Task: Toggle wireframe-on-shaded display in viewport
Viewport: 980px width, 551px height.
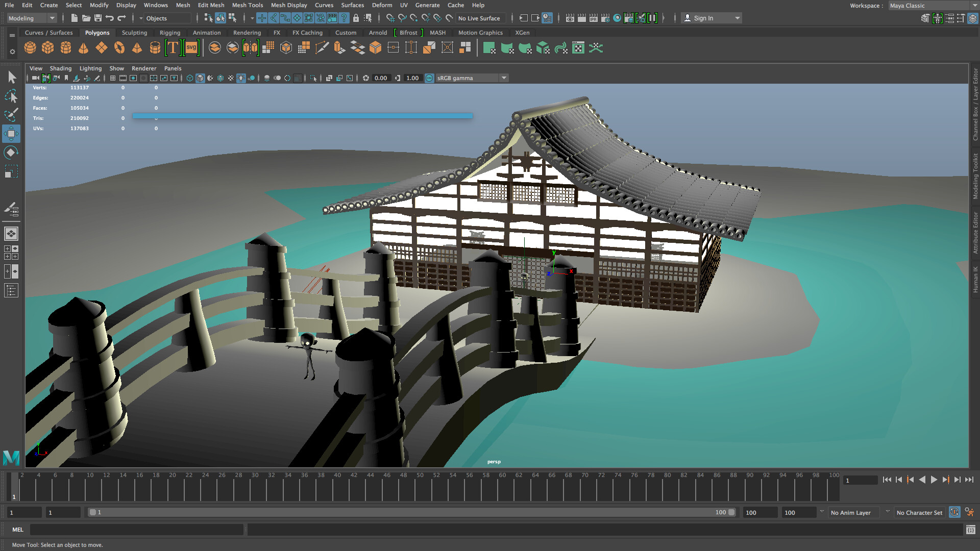Action: pos(210,78)
